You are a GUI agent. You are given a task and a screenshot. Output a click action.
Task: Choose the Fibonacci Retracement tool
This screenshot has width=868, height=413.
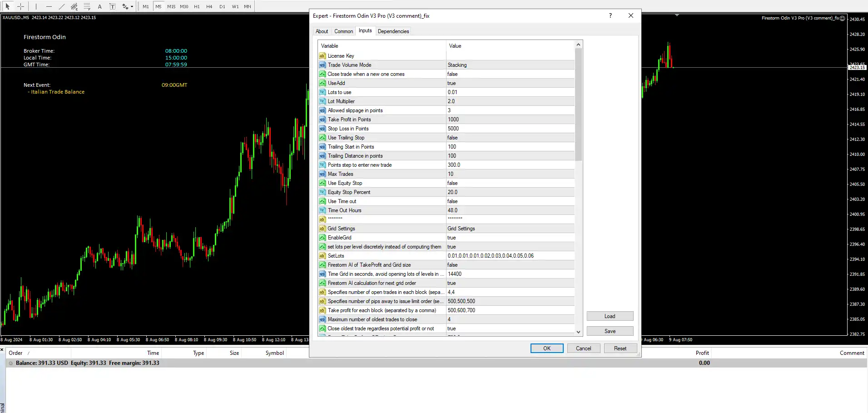tap(87, 6)
